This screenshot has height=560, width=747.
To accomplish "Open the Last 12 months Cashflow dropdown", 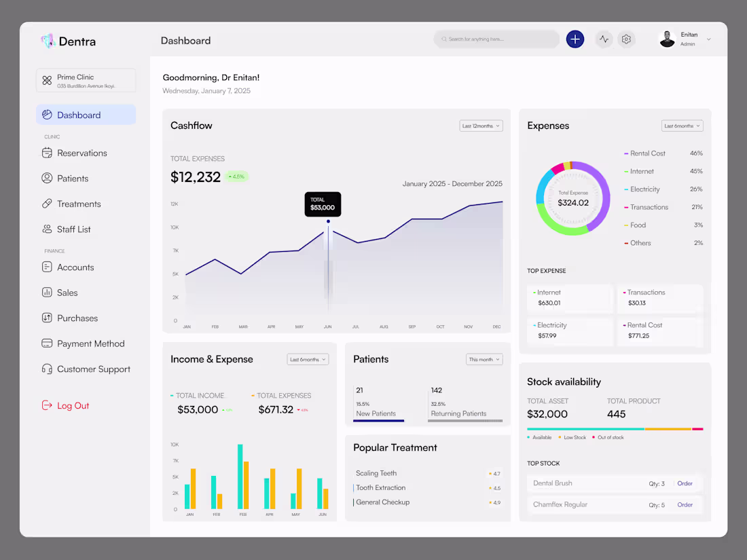I will (481, 126).
